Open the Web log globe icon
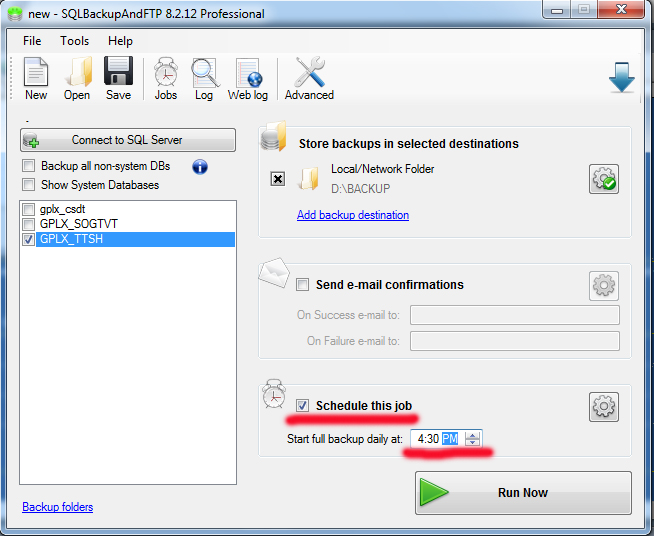 click(248, 79)
